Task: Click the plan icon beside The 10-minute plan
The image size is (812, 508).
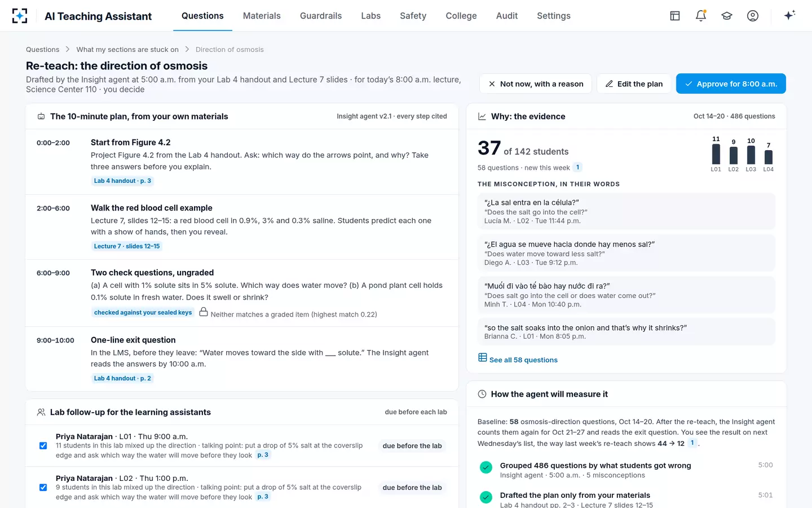Action: [41, 116]
